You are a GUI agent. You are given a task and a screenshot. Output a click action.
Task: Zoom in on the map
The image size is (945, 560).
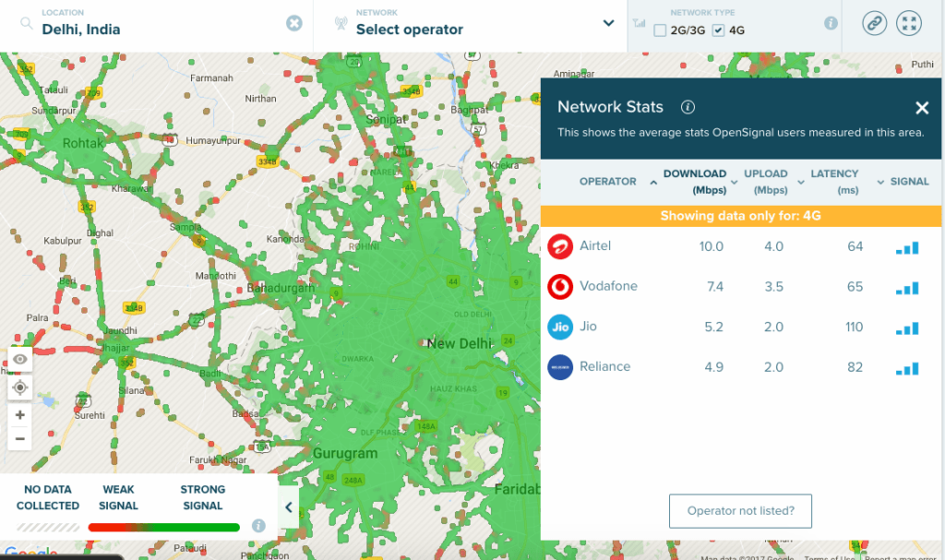click(x=20, y=415)
